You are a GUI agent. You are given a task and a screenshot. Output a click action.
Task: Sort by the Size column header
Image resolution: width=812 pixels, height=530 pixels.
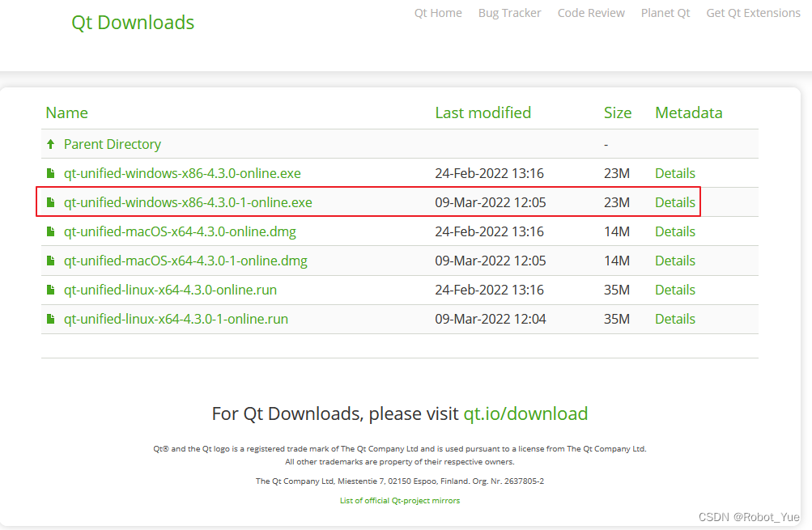pos(618,112)
